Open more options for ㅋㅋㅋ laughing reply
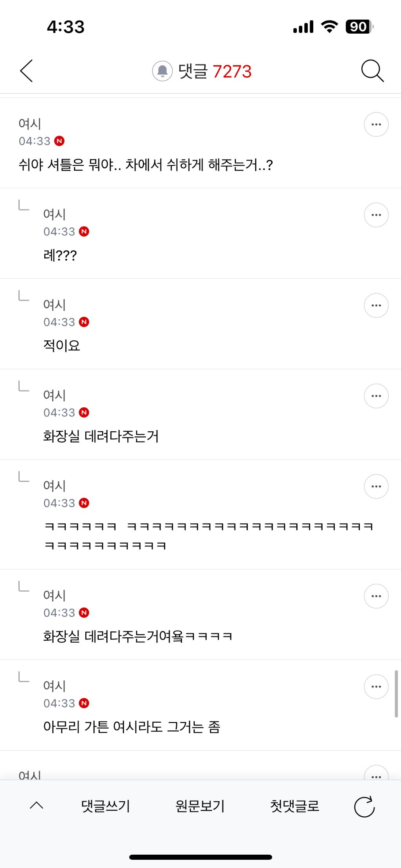The width and height of the screenshot is (401, 868). [376, 486]
